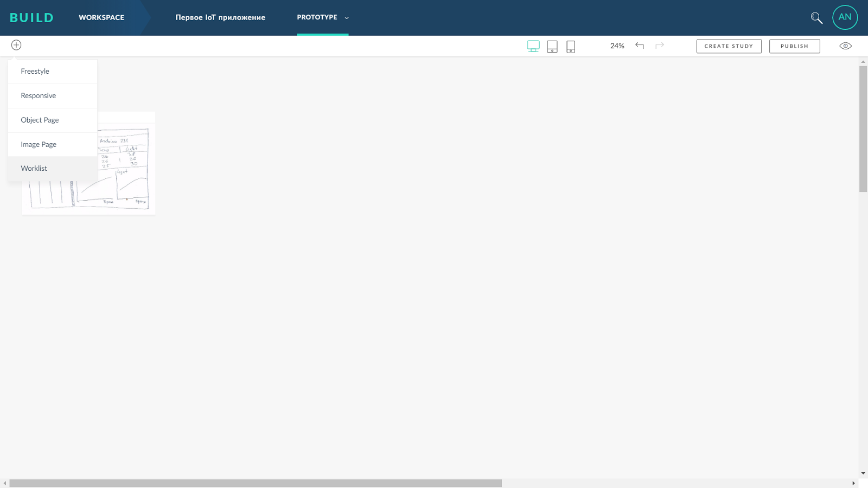The image size is (868, 488).
Task: Switch to phone device view
Action: pyautogui.click(x=570, y=46)
